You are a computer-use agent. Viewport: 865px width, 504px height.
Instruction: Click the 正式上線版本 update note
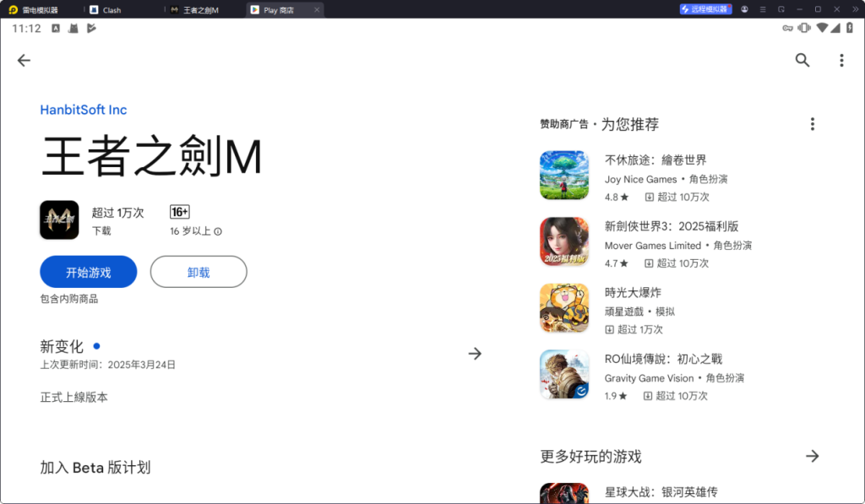[74, 397]
